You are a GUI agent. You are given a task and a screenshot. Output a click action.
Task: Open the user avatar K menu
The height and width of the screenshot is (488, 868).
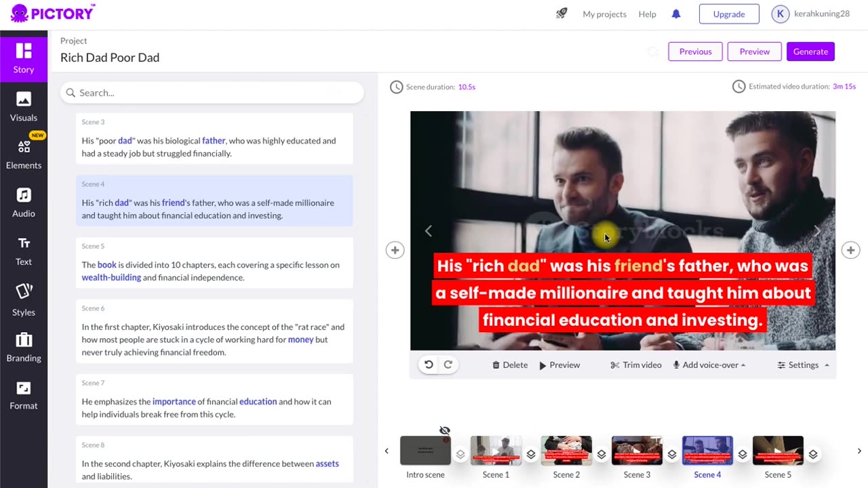tap(781, 14)
